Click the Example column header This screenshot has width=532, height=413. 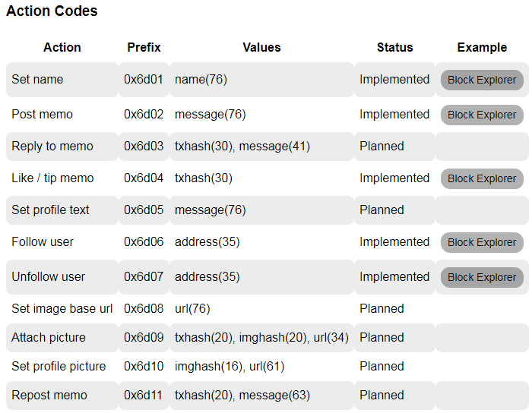point(482,47)
